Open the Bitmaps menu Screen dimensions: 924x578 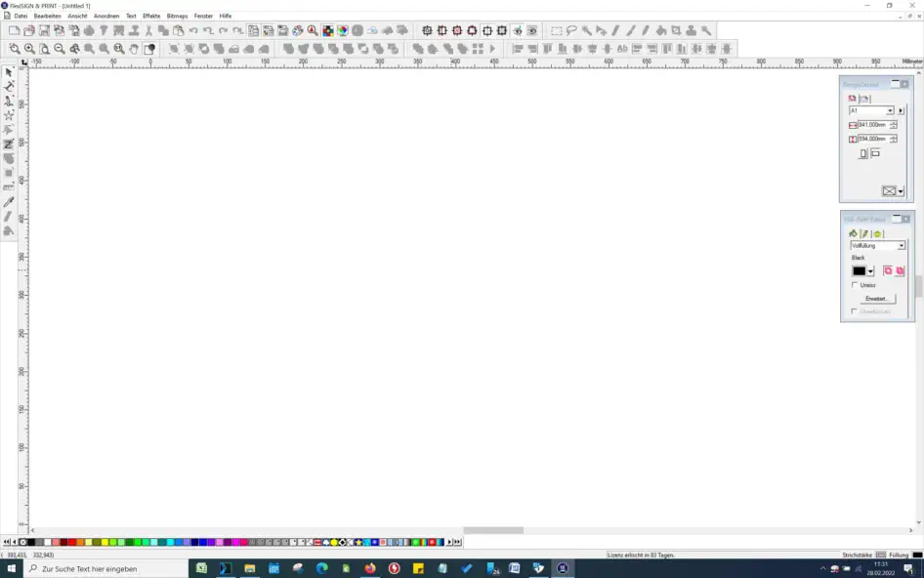coord(177,17)
